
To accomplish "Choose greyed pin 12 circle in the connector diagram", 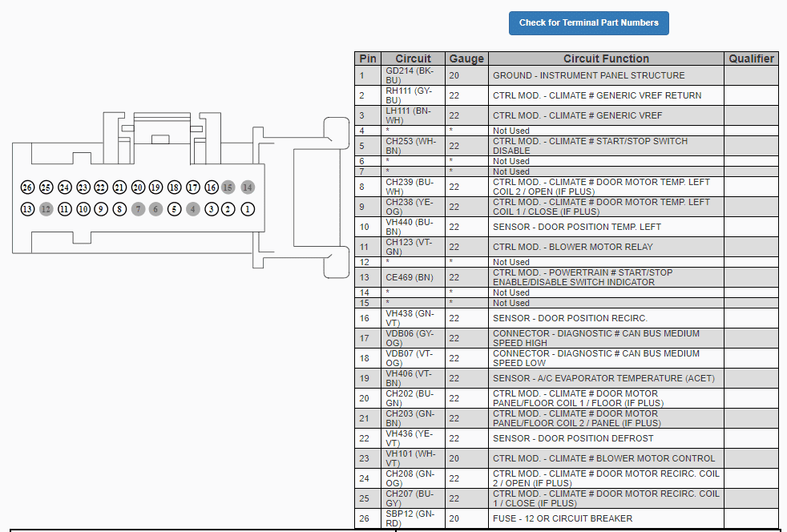I will tap(46, 209).
